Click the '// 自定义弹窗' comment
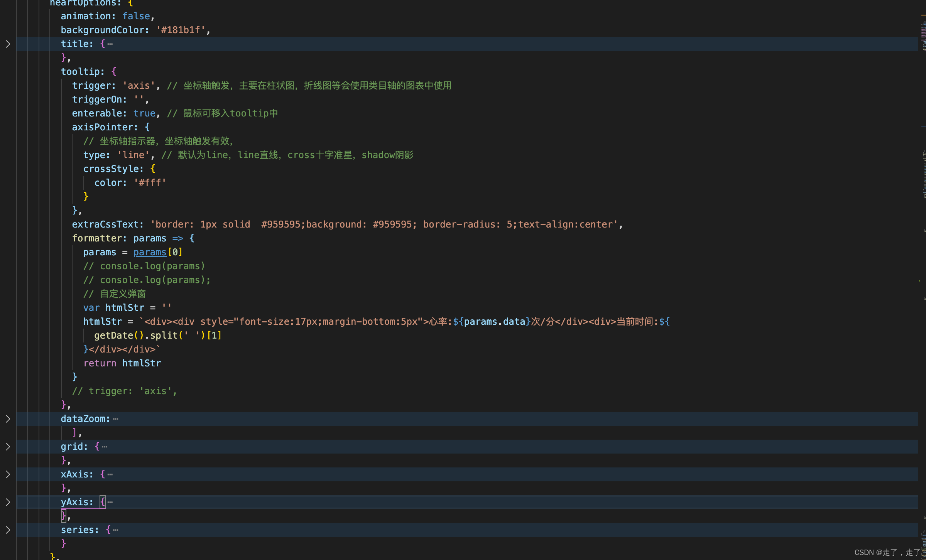 click(x=115, y=294)
